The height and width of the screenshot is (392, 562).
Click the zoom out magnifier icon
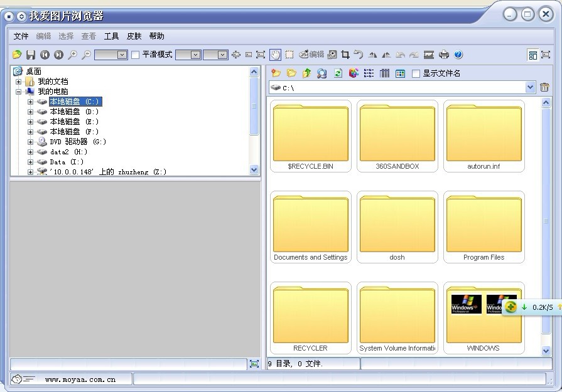pos(87,55)
